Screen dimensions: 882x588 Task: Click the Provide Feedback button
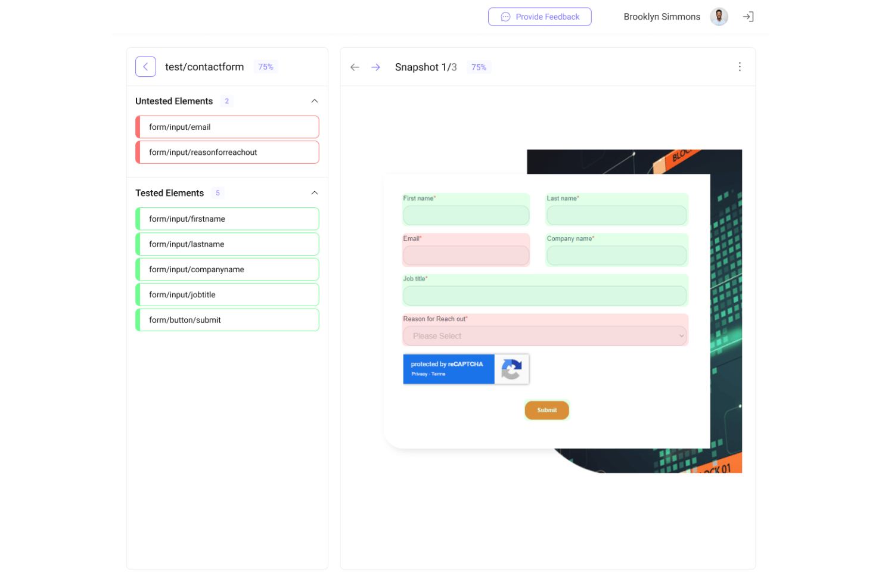click(x=540, y=17)
